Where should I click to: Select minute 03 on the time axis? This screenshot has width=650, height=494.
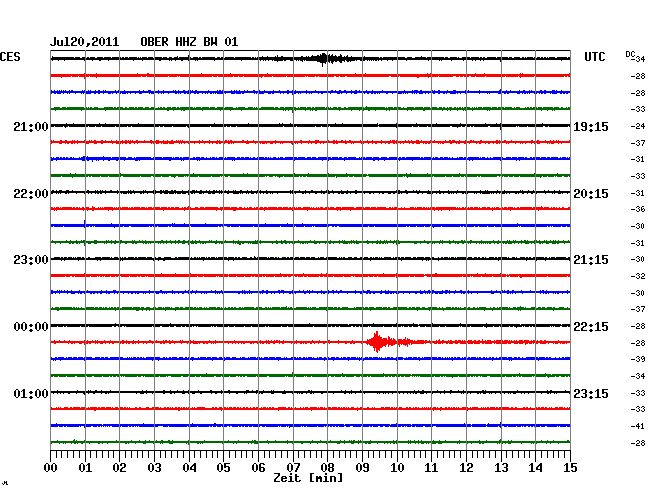tap(154, 468)
